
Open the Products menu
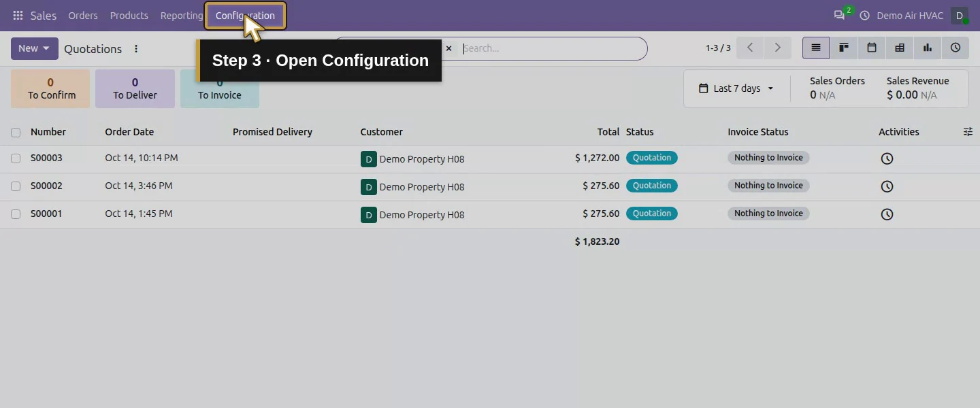click(x=129, y=16)
